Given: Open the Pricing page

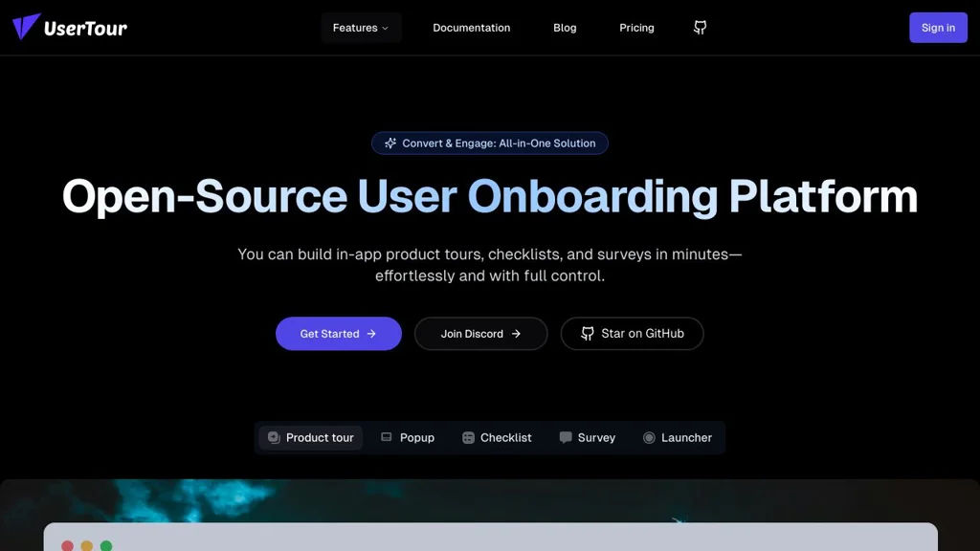Looking at the screenshot, I should [x=636, y=28].
